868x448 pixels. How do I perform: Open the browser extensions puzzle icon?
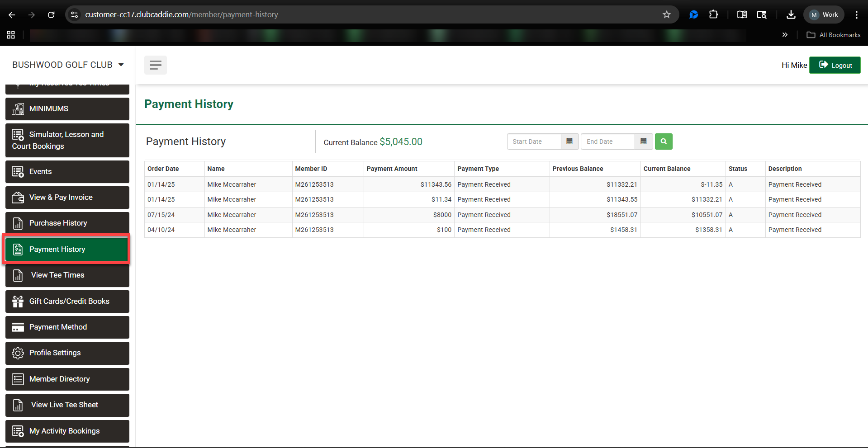pos(713,14)
